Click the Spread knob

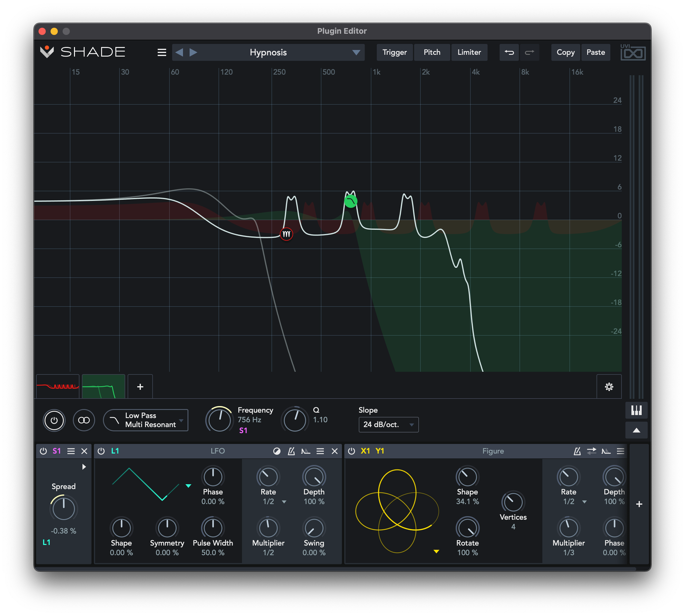[63, 508]
